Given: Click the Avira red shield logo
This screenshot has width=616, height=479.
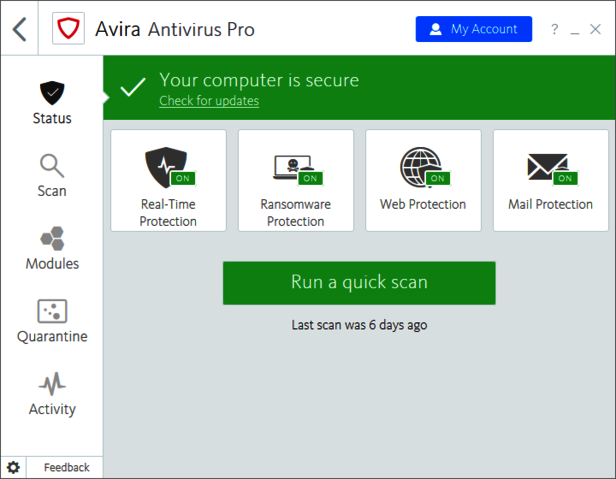Looking at the screenshot, I should tap(68, 29).
